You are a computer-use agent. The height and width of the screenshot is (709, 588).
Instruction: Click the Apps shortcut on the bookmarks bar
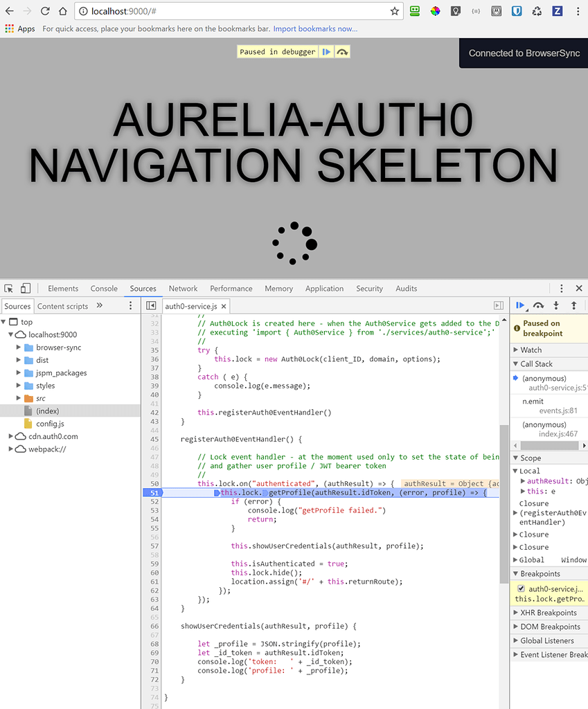click(x=19, y=28)
